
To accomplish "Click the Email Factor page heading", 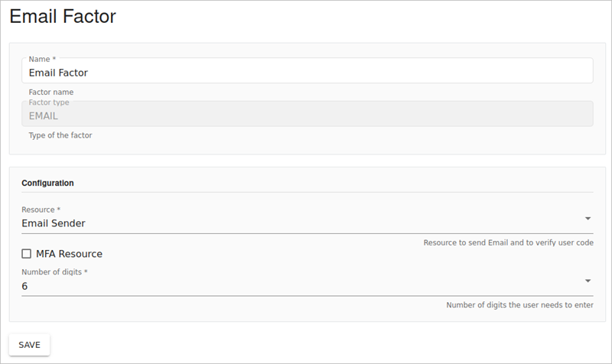I will tap(63, 17).
